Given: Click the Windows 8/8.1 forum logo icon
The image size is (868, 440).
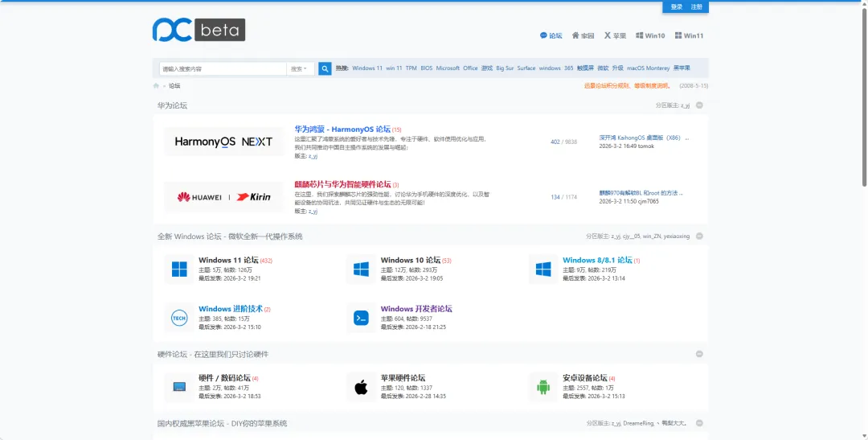Looking at the screenshot, I should point(543,269).
